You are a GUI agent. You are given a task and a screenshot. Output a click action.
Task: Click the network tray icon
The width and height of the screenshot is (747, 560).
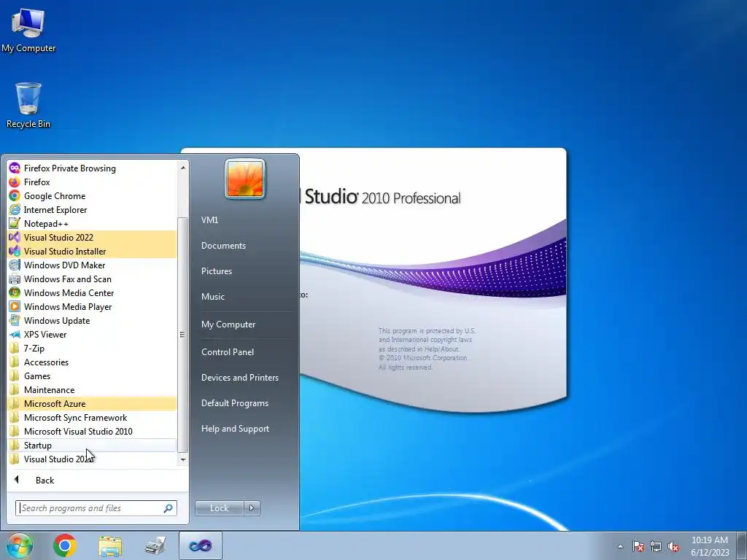tap(656, 547)
